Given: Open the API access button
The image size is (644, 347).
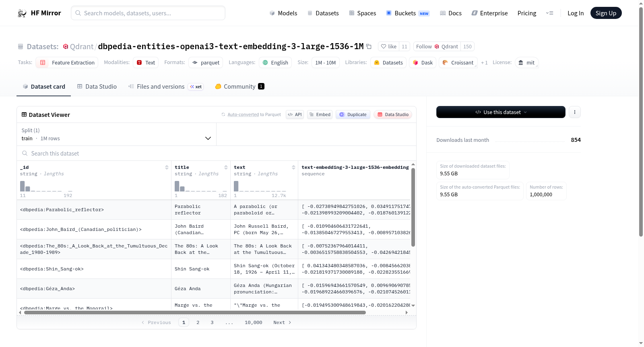Looking at the screenshot, I should click(295, 114).
